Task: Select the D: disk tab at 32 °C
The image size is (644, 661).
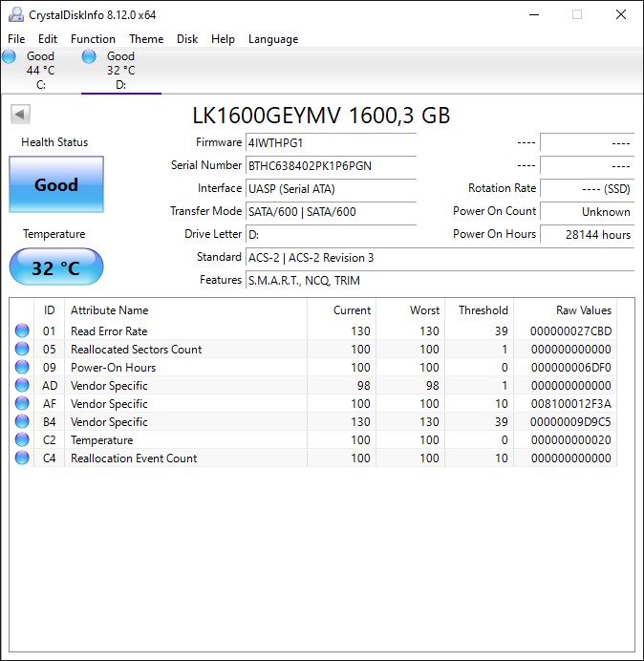Action: (x=121, y=71)
